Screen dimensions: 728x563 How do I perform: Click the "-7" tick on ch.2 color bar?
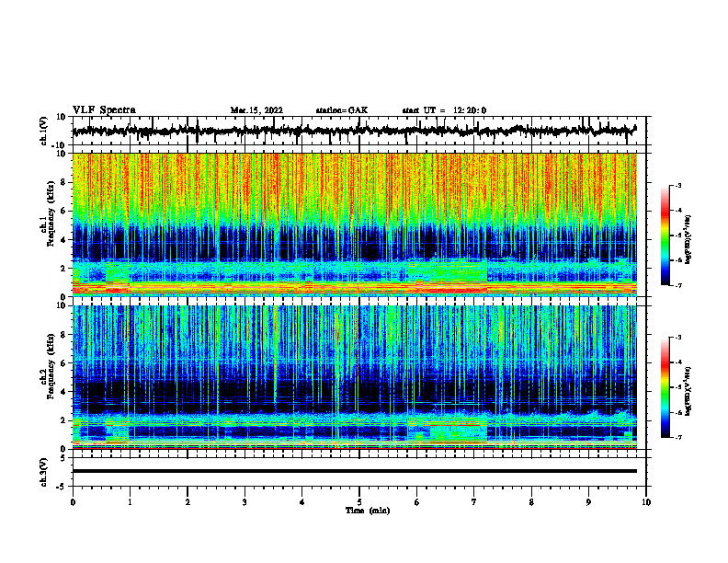click(x=677, y=438)
